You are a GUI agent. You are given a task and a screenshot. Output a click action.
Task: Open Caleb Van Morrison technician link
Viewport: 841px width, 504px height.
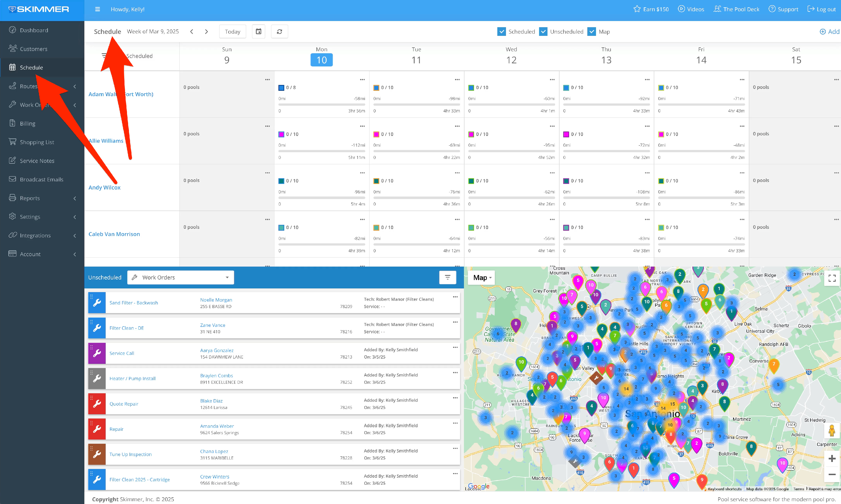pyautogui.click(x=114, y=234)
